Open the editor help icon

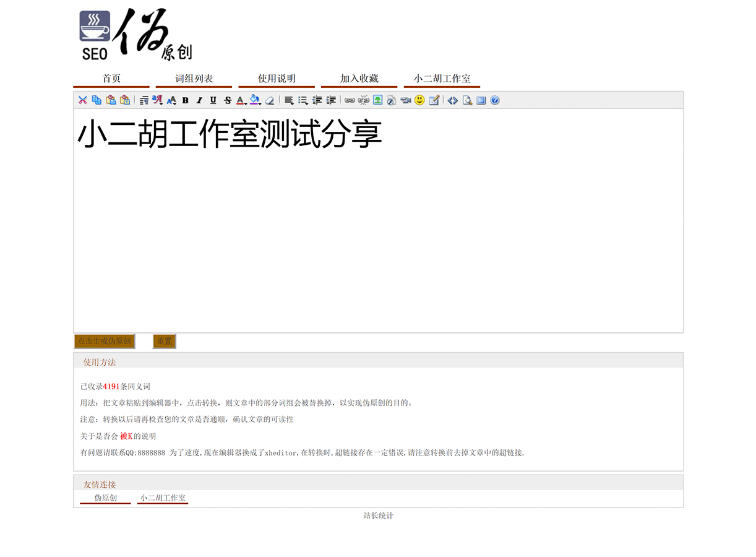pos(494,100)
